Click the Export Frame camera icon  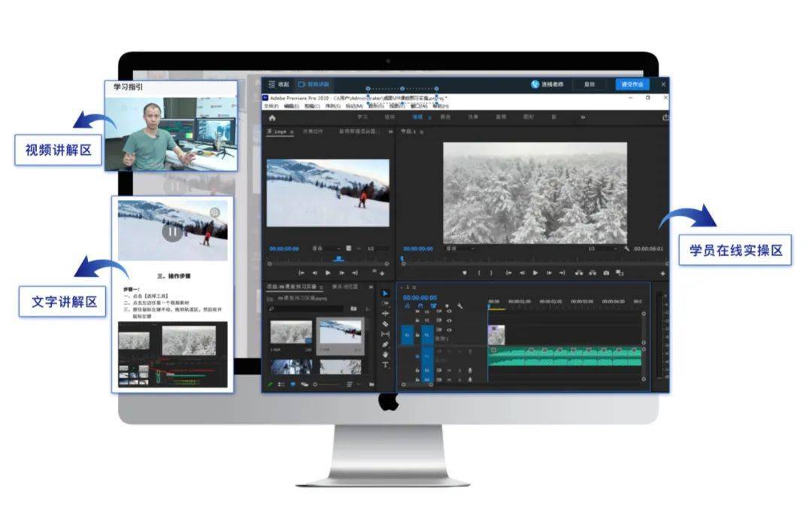pyautogui.click(x=606, y=272)
